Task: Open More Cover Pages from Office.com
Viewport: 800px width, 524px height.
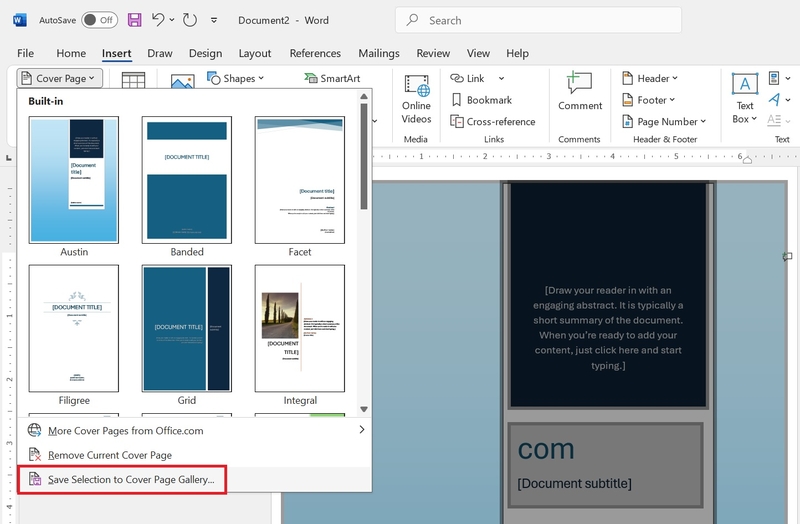Action: pyautogui.click(x=194, y=430)
